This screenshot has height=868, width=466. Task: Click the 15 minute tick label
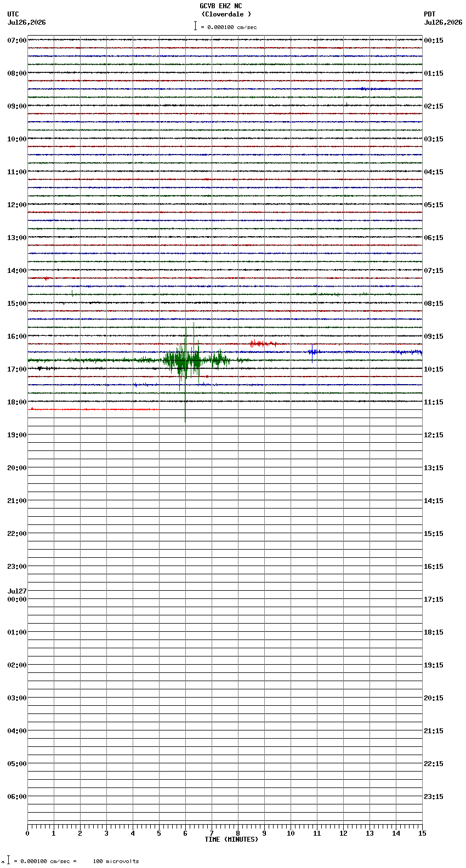(x=422, y=833)
